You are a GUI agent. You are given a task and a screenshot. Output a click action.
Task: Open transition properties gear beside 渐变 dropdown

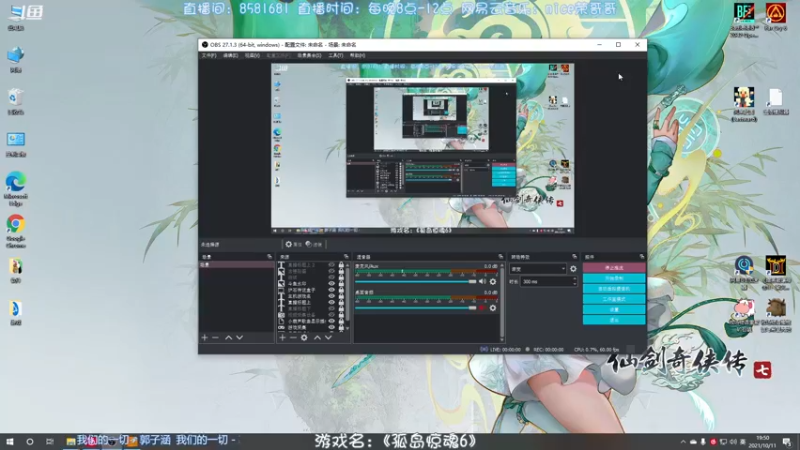pyautogui.click(x=573, y=269)
